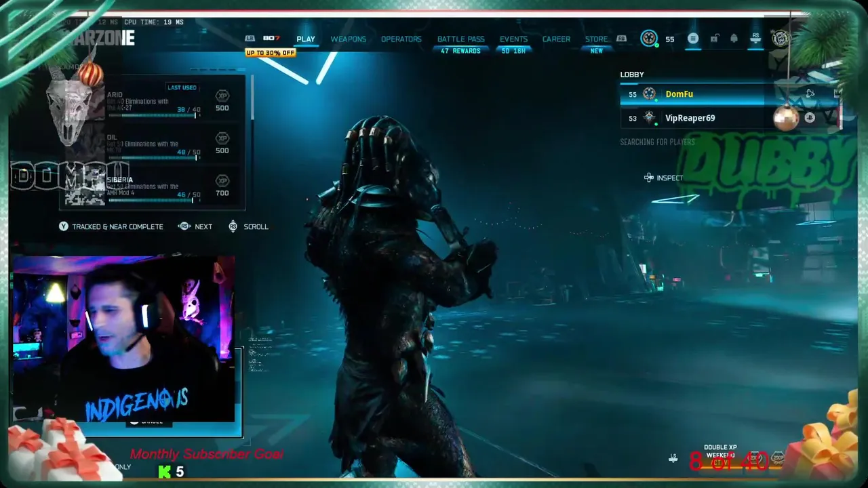868x488 pixels.
Task: Click the UP TO 30% OFF badge
Action: (271, 53)
